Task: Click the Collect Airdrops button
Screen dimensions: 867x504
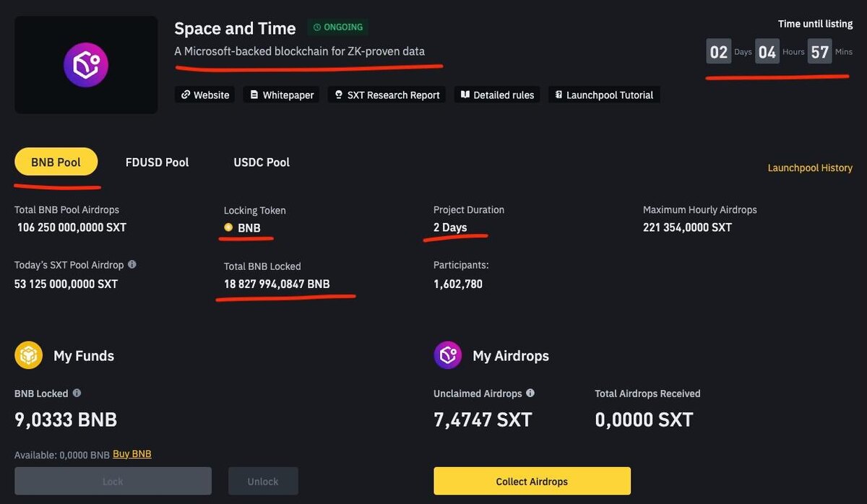Action: tap(532, 482)
